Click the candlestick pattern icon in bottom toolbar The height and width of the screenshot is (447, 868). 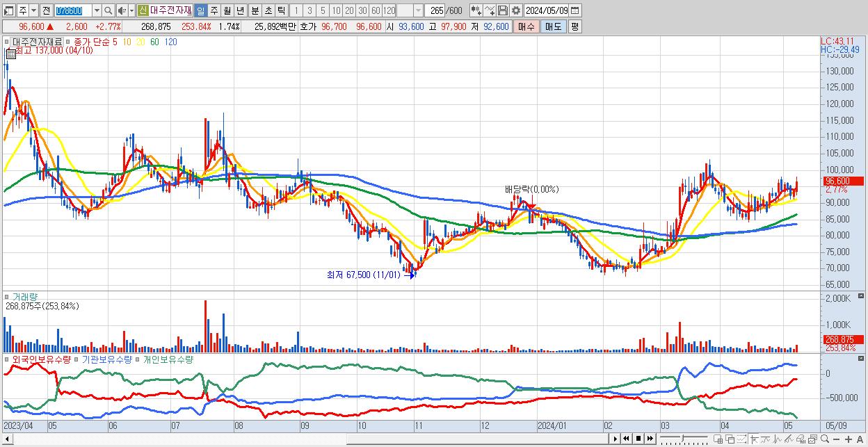[778, 439]
